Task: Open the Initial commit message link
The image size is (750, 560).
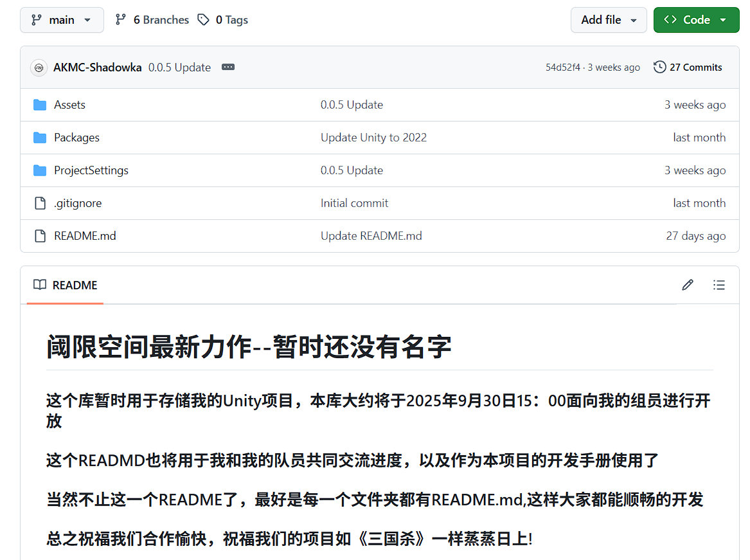Action: click(x=354, y=203)
